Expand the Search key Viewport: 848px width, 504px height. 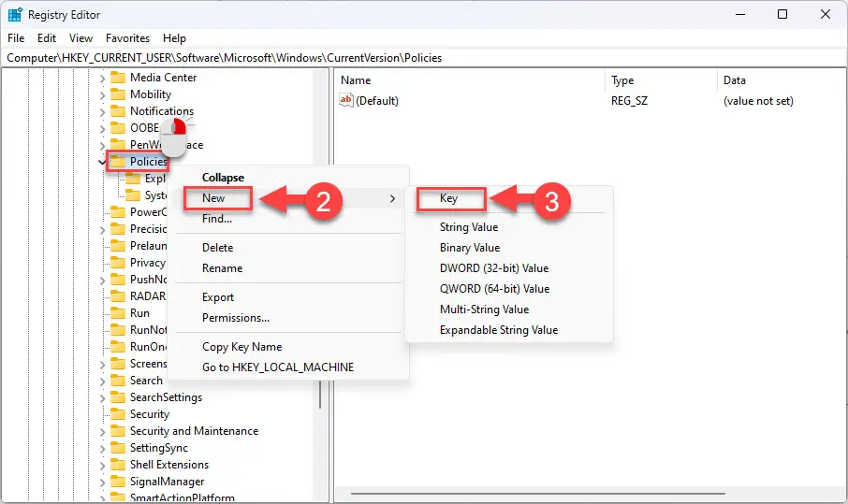[x=102, y=382]
